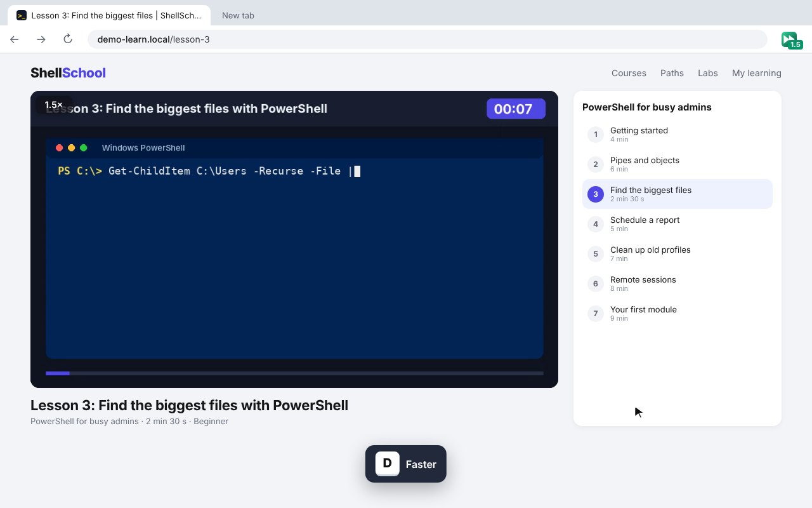Click the 00:07 video timer

(516, 109)
